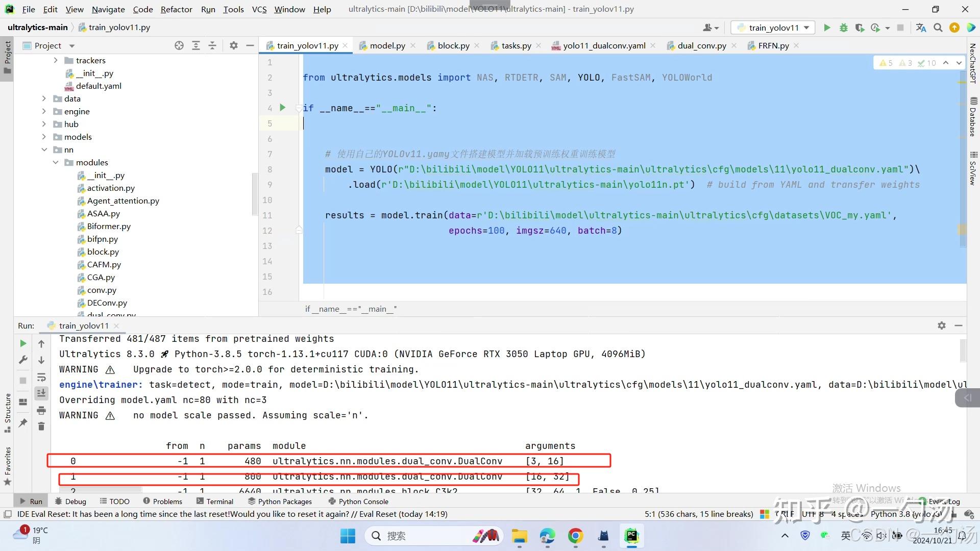
Task: Open Search Everywhere magnifier icon
Action: (x=938, y=28)
